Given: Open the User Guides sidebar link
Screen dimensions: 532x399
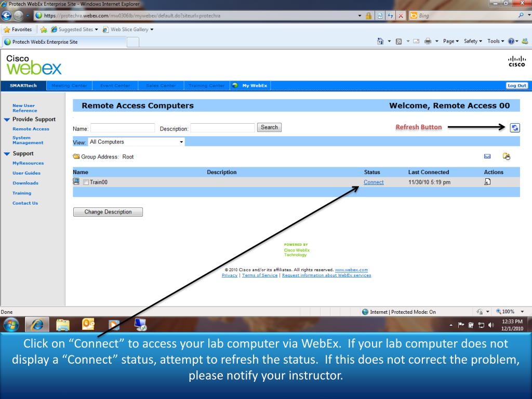Looking at the screenshot, I should point(26,173).
